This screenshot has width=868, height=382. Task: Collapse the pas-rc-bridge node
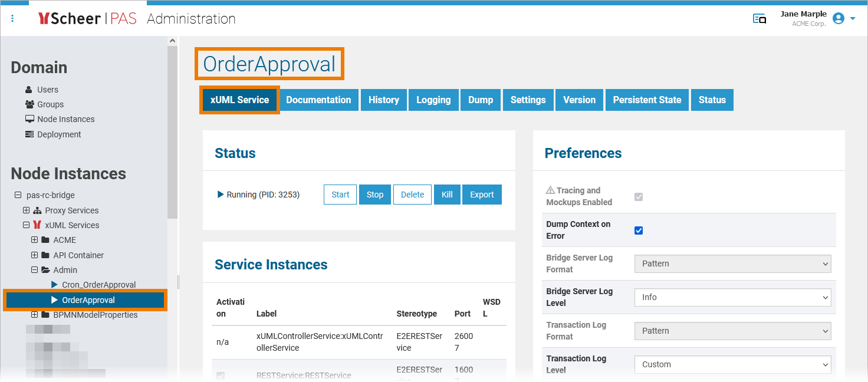click(x=17, y=195)
